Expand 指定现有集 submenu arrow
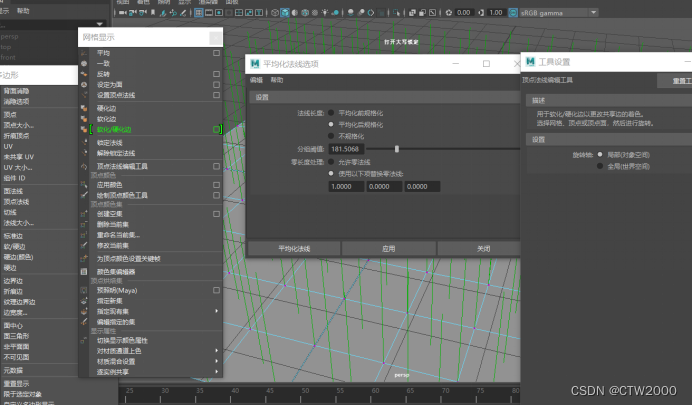This screenshot has height=406, width=693. click(217, 311)
